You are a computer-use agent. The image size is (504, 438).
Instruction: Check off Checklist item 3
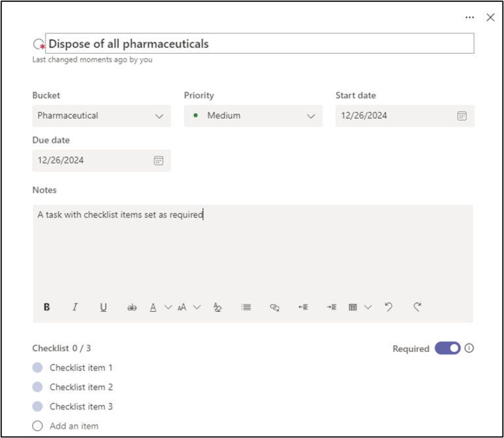click(x=37, y=406)
